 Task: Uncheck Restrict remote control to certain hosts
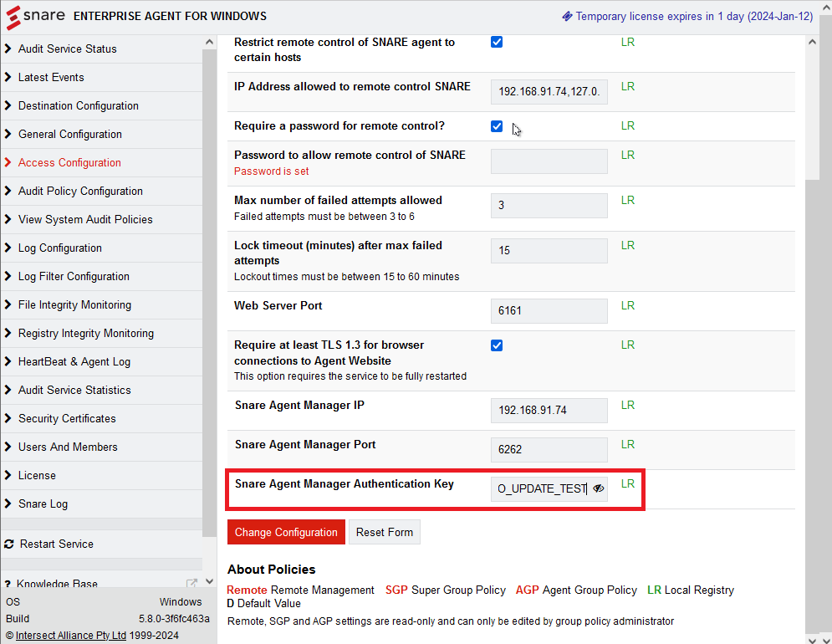coord(497,42)
